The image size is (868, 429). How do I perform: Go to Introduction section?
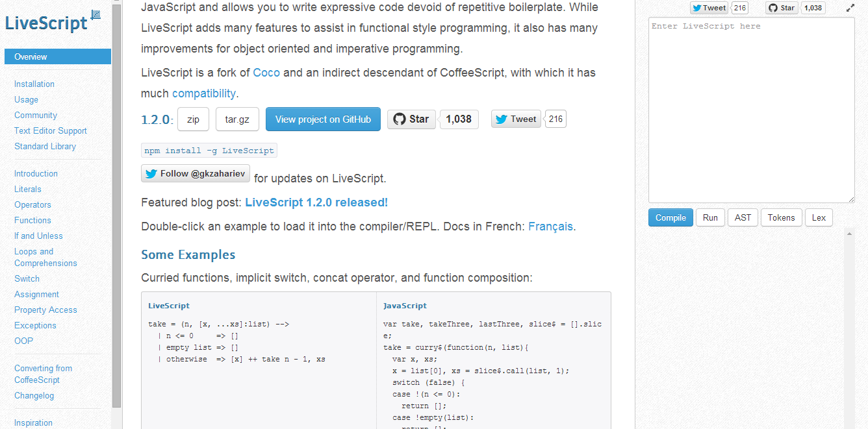[36, 174]
